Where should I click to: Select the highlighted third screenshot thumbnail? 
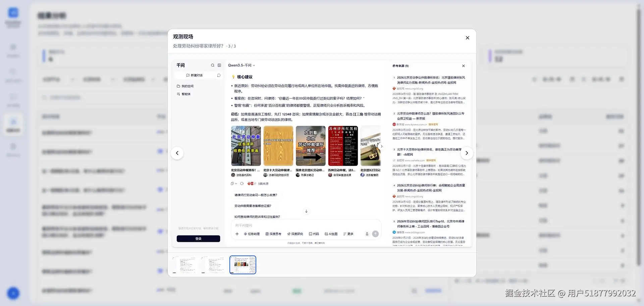point(243,265)
